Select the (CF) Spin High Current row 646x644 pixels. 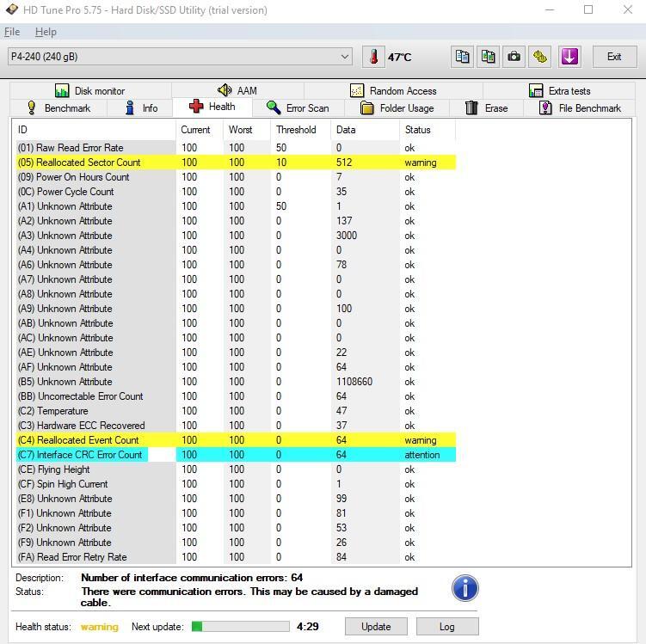[x=236, y=484]
